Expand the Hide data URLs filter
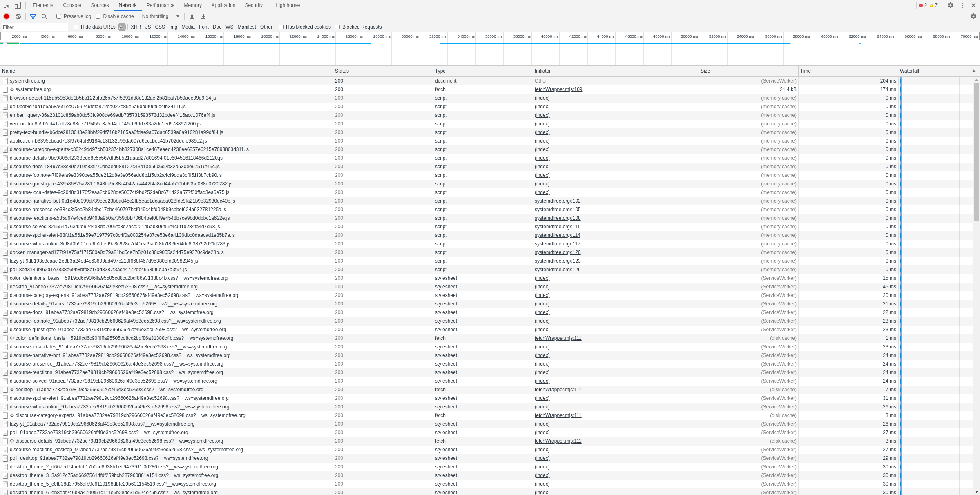Screen dimensions: 980x495 click(x=76, y=27)
